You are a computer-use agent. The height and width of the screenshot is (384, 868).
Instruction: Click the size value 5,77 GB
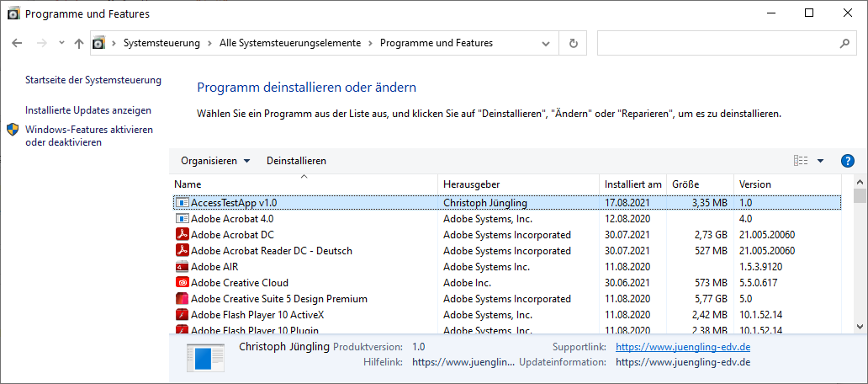click(x=711, y=299)
